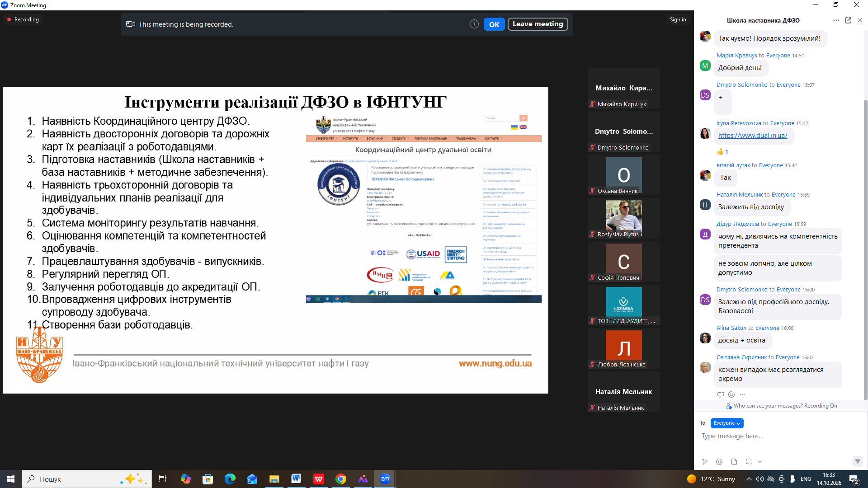Viewport: 868px width, 488px height.
Task: Reply in thread to last message
Action: coord(721,394)
